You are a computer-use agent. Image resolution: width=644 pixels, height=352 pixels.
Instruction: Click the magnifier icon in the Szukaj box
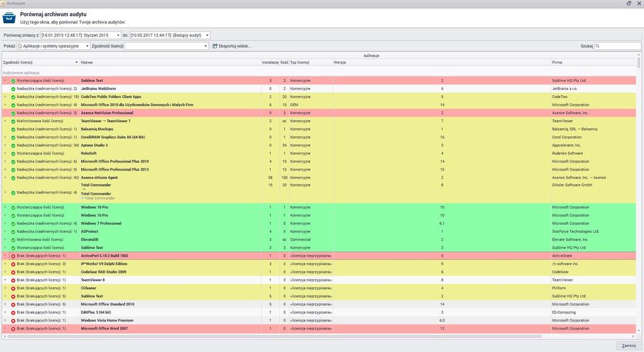597,46
